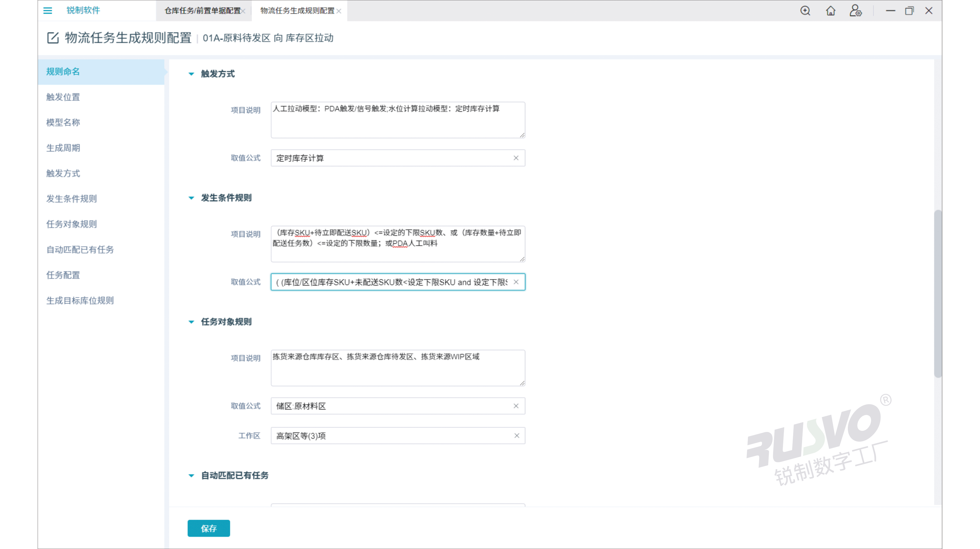Select 生成周期 in the sidebar
This screenshot has width=980, height=549.
tap(63, 148)
